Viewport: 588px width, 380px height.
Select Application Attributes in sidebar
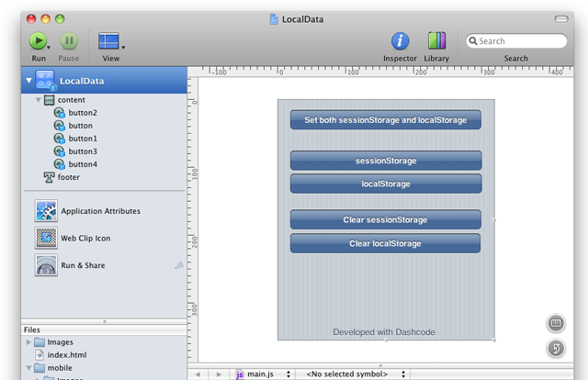coord(100,211)
